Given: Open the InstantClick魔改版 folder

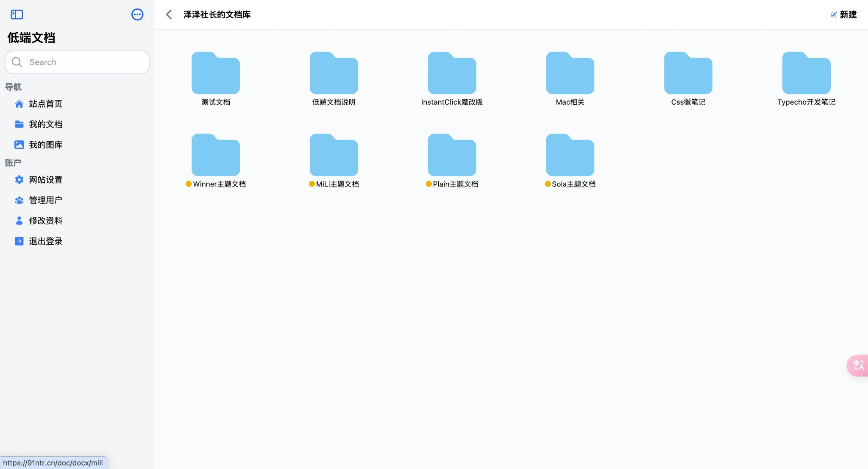Looking at the screenshot, I should click(452, 73).
